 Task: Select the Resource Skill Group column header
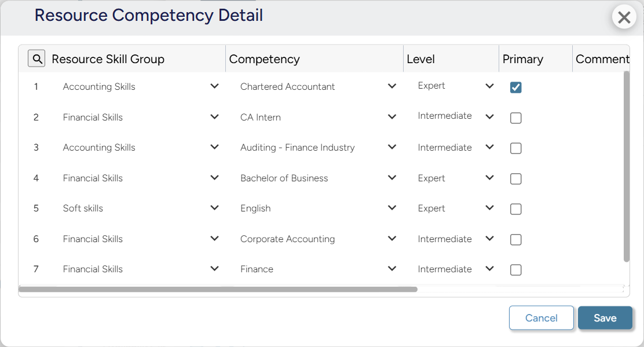108,59
